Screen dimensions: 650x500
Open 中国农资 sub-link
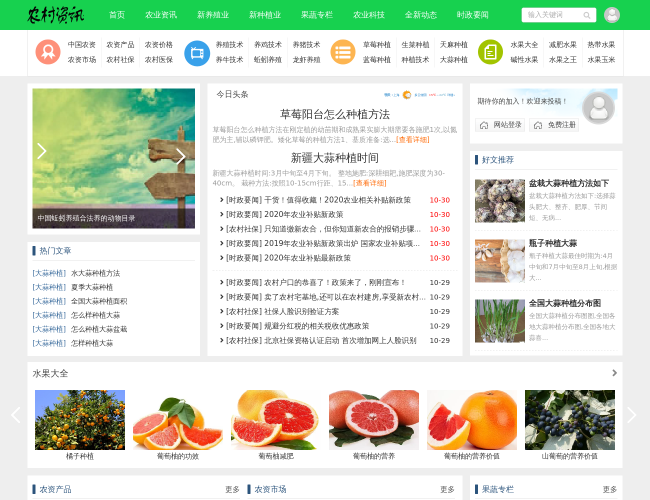tap(82, 45)
